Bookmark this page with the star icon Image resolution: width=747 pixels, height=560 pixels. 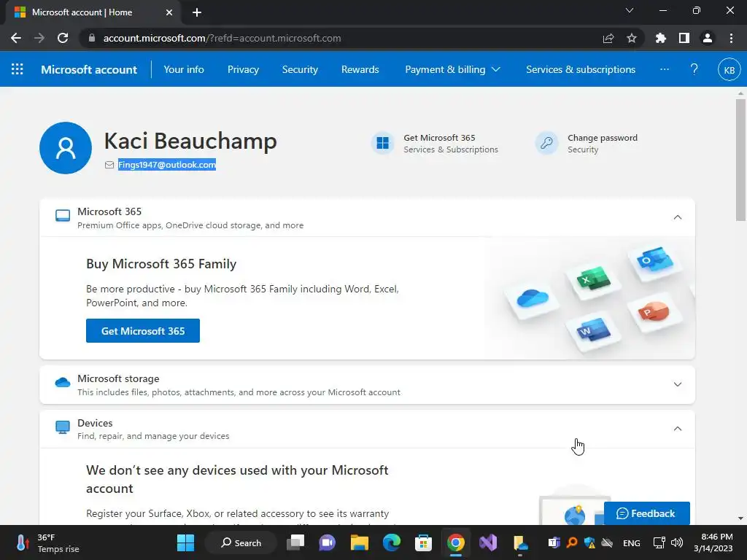coord(631,38)
